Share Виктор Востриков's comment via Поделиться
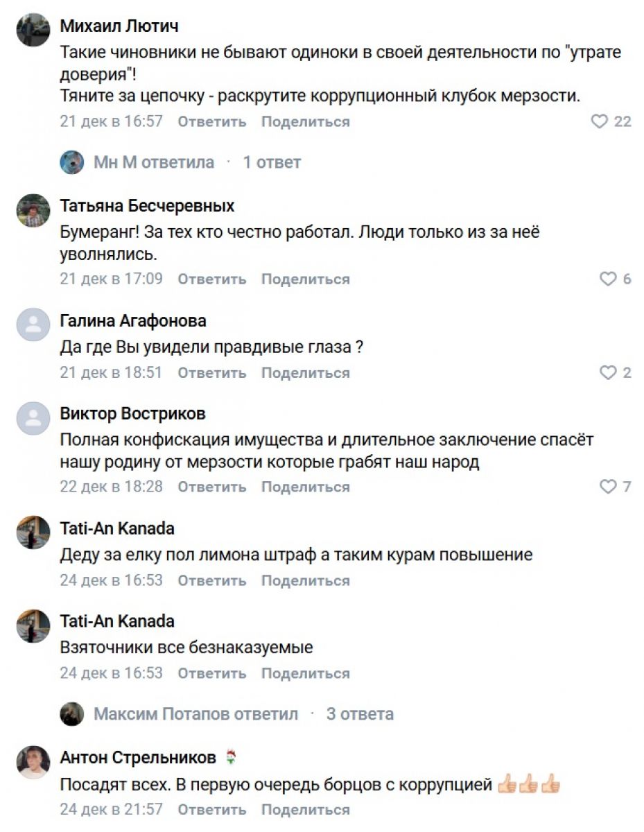 pyautogui.click(x=305, y=487)
